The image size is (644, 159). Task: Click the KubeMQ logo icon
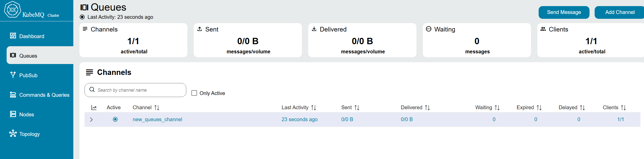(x=12, y=10)
